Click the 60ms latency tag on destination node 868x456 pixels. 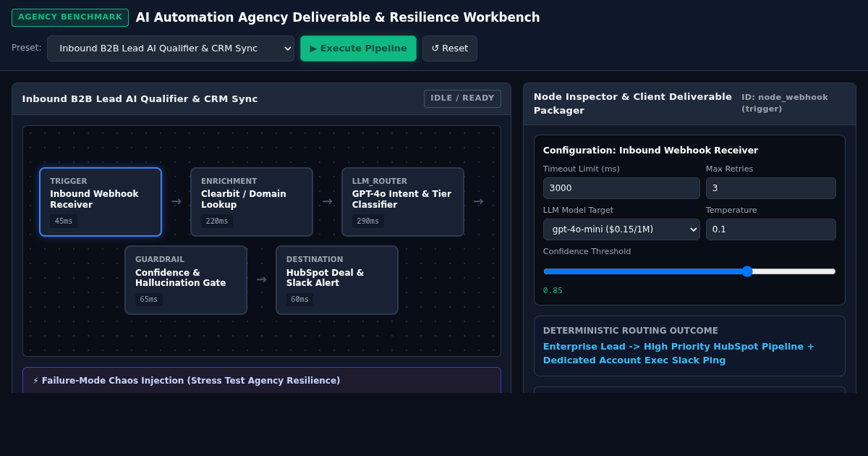click(300, 300)
